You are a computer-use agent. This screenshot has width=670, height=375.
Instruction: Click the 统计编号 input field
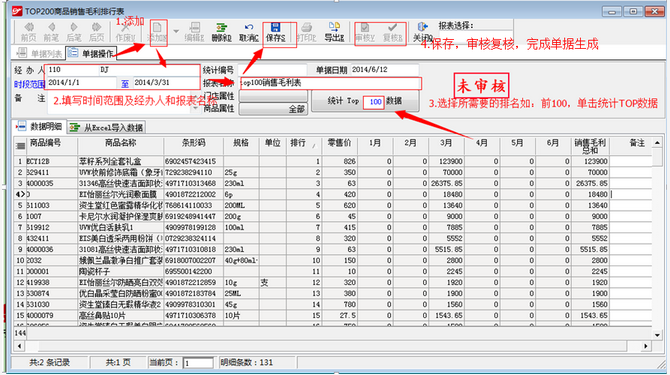pyautogui.click(x=272, y=70)
